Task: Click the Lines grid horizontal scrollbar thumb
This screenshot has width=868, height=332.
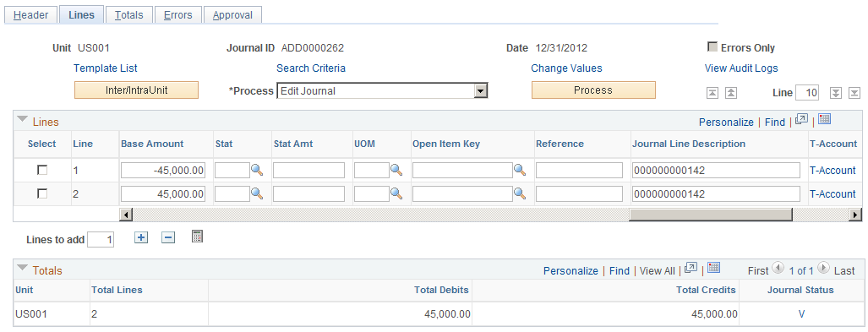Action: coord(711,215)
